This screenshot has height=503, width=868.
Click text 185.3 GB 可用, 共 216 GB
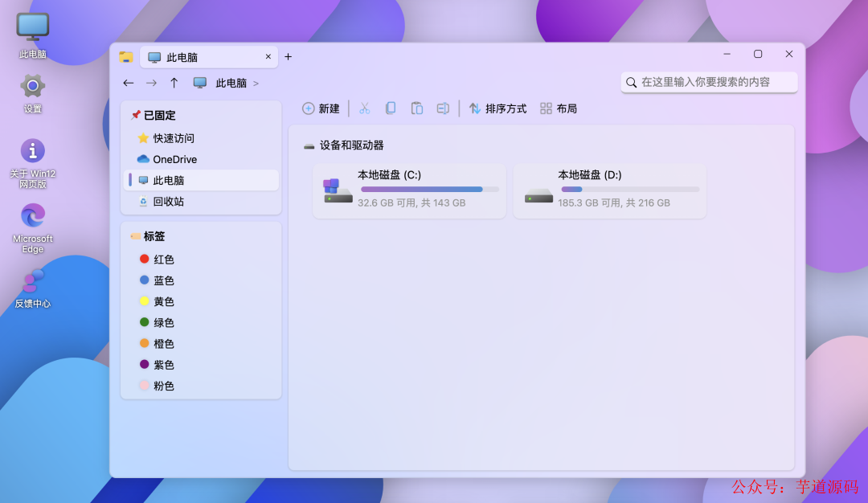click(614, 203)
